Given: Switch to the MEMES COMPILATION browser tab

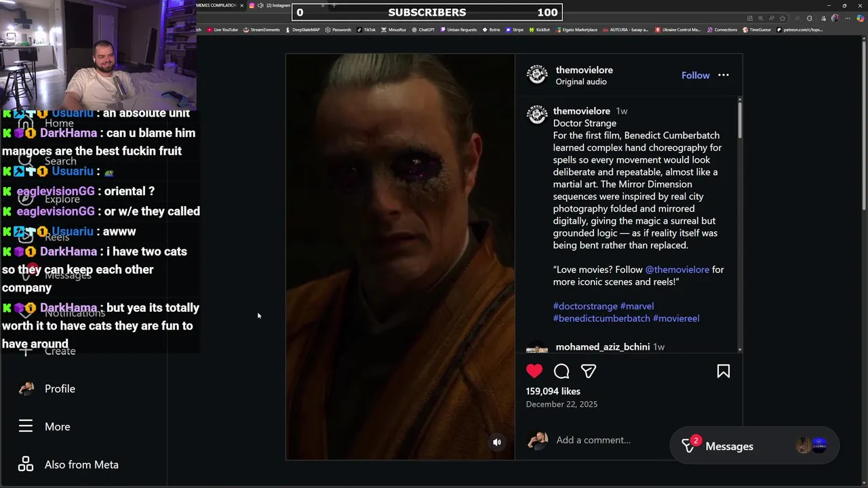Looking at the screenshot, I should pos(215,5).
